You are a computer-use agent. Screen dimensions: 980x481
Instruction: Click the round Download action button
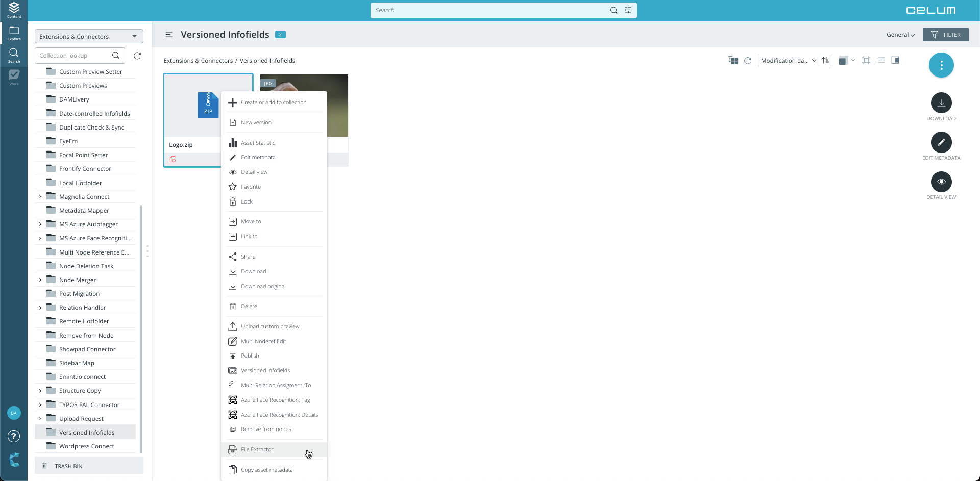tap(941, 103)
